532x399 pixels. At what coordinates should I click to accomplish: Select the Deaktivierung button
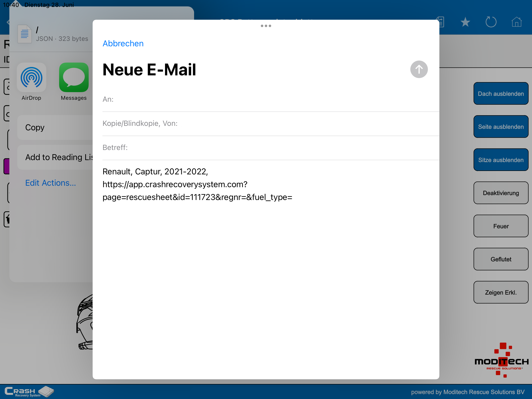(x=501, y=193)
